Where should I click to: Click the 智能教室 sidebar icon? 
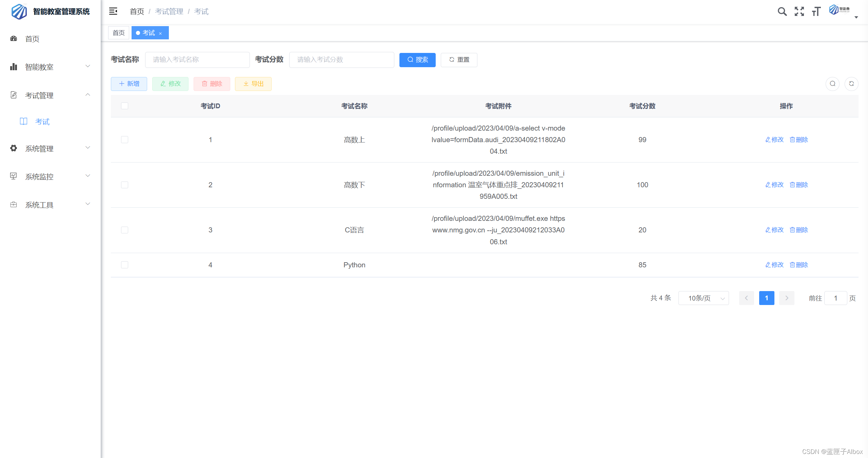pyautogui.click(x=14, y=66)
